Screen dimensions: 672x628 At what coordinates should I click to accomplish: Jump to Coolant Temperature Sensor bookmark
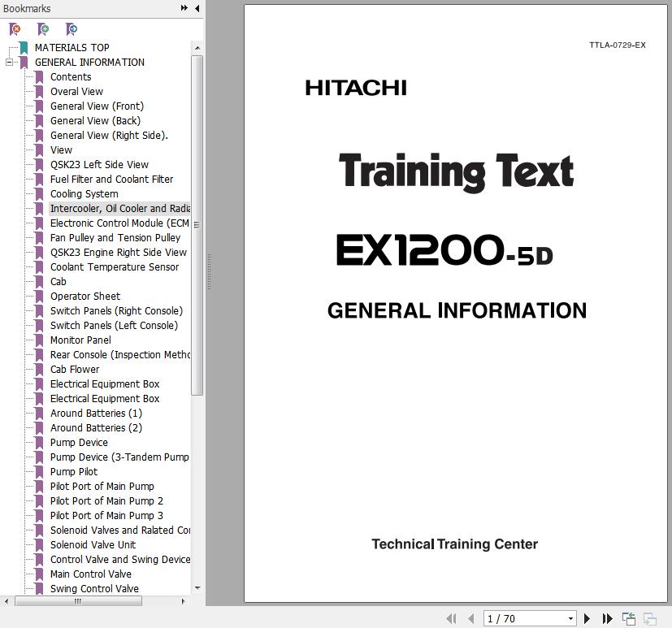click(115, 266)
